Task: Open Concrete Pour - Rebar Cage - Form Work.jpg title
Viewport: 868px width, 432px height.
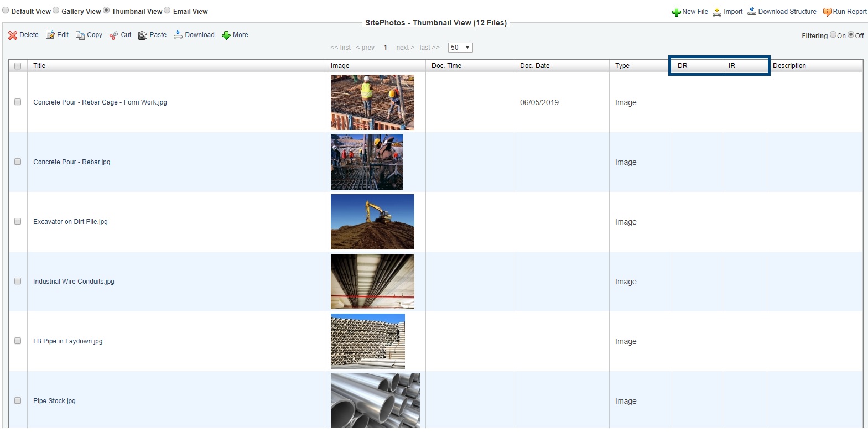Action: (100, 102)
